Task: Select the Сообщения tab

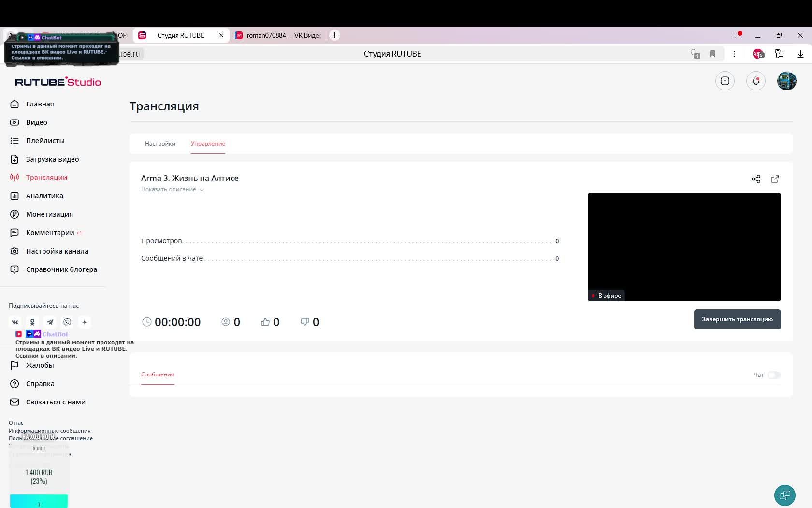Action: [x=158, y=374]
